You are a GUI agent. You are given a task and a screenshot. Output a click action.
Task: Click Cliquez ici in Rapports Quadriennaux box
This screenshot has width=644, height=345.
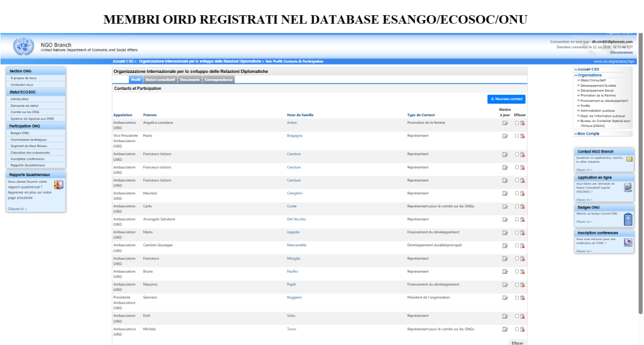[x=17, y=209]
